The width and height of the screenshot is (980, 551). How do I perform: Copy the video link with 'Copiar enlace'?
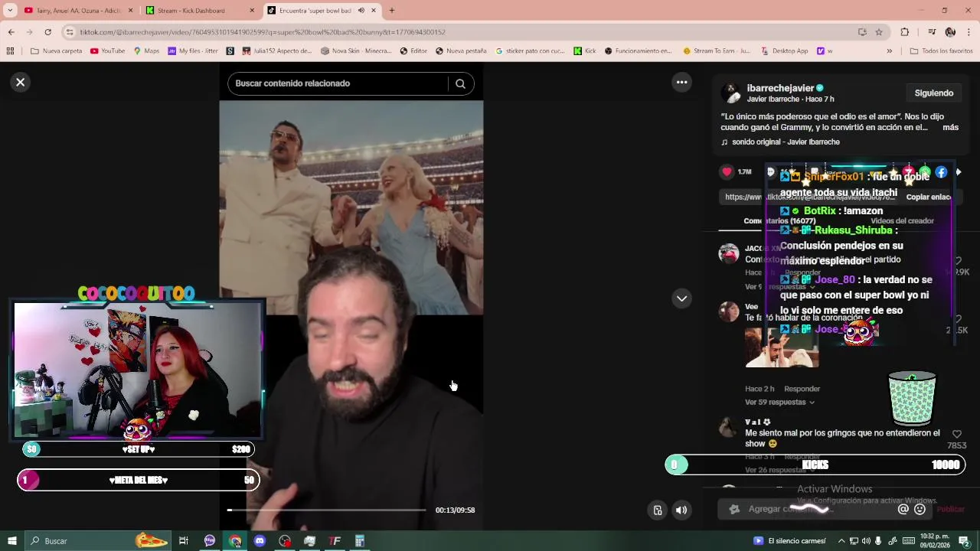tap(928, 197)
